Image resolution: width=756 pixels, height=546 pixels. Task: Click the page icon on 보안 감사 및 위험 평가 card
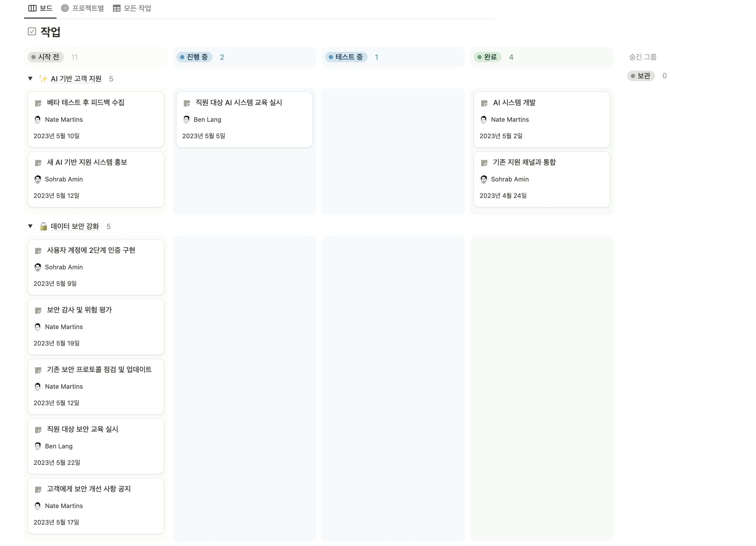click(x=38, y=311)
